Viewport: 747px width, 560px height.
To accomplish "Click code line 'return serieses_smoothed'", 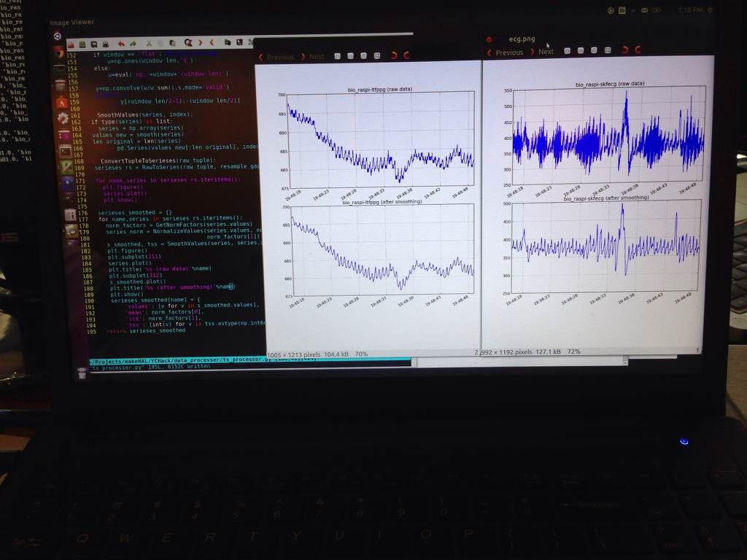I will 146,330.
